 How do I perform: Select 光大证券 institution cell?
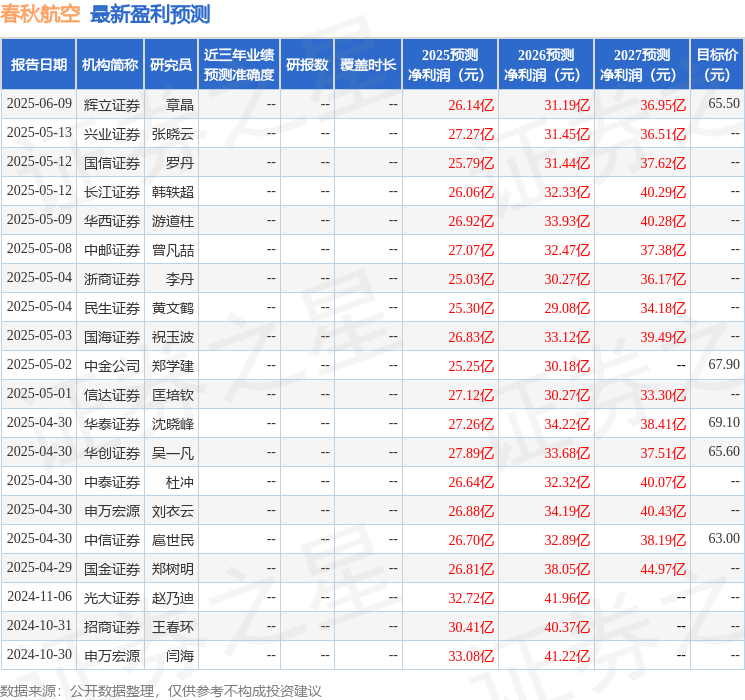point(112,598)
